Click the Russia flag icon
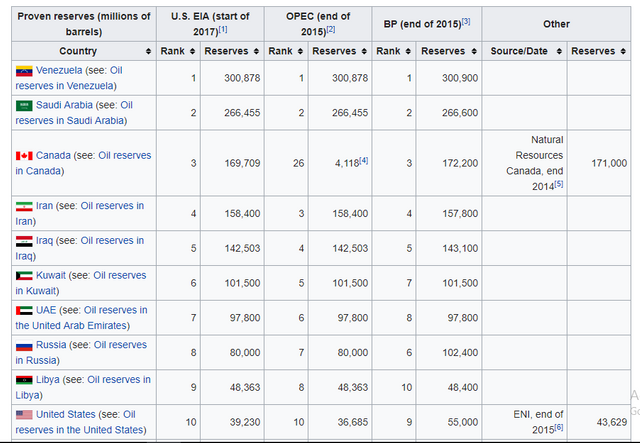Viewport: 640px width, 443px height. point(24,346)
